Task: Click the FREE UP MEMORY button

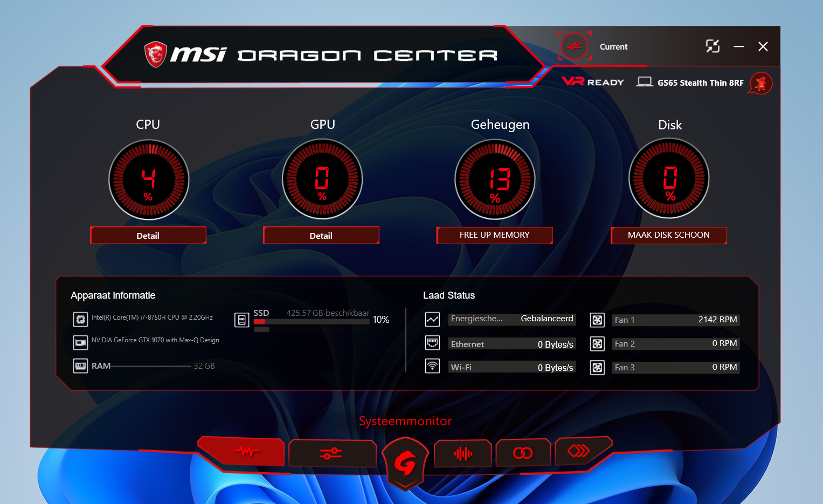Action: pos(494,235)
